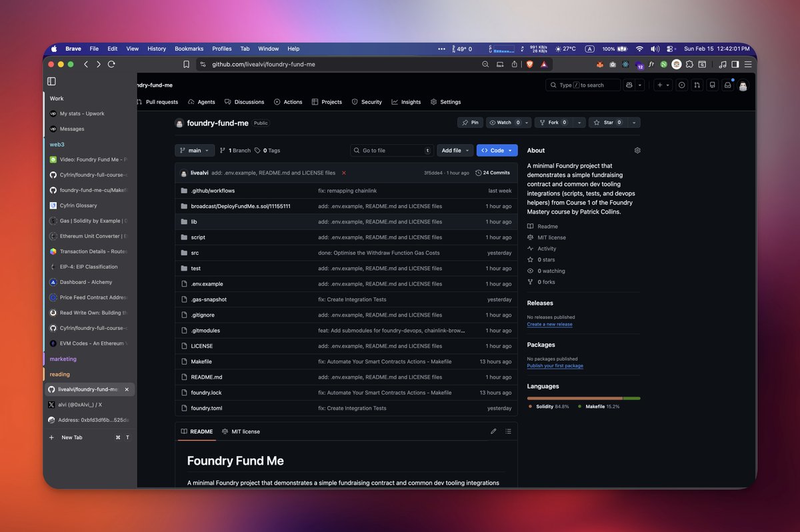Open the repository Settings tab
Screen dimensions: 800x532
(x=445, y=102)
